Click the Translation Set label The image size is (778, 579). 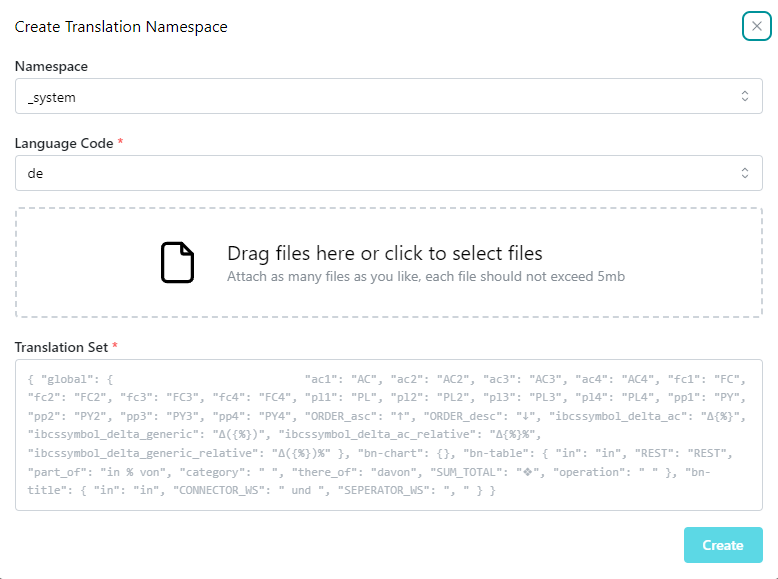61,347
